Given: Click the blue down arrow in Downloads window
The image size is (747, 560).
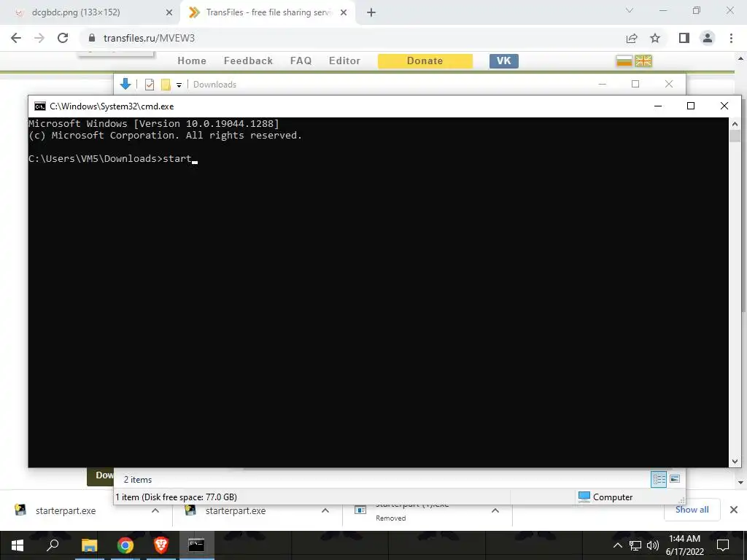Looking at the screenshot, I should coord(125,85).
